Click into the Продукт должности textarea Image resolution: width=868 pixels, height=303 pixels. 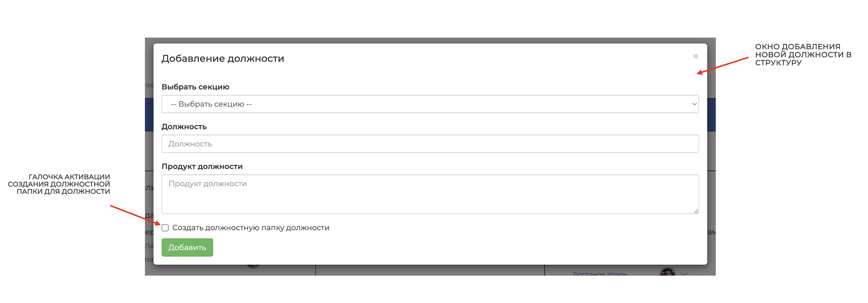430,194
